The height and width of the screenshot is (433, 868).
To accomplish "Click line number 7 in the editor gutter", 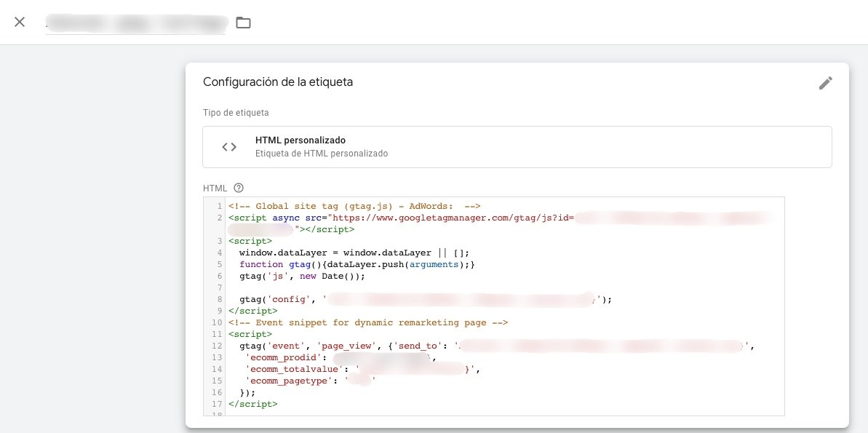I will [x=219, y=287].
